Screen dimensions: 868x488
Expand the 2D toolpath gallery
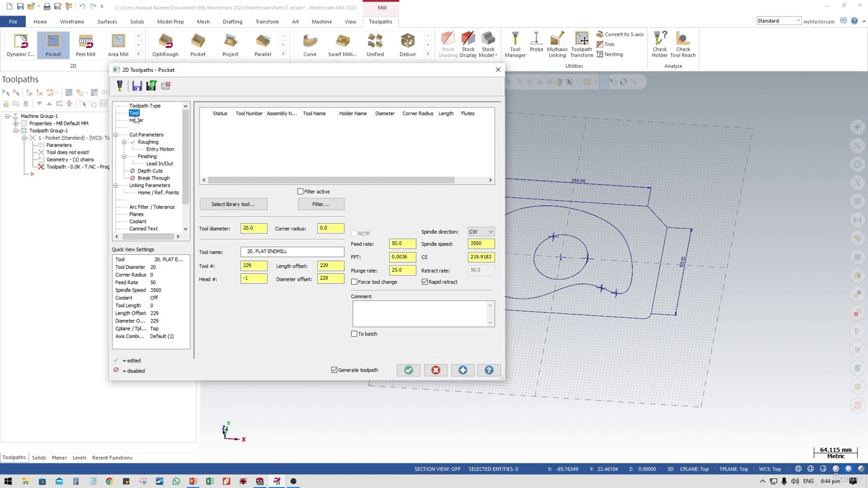pyautogui.click(x=138, y=54)
